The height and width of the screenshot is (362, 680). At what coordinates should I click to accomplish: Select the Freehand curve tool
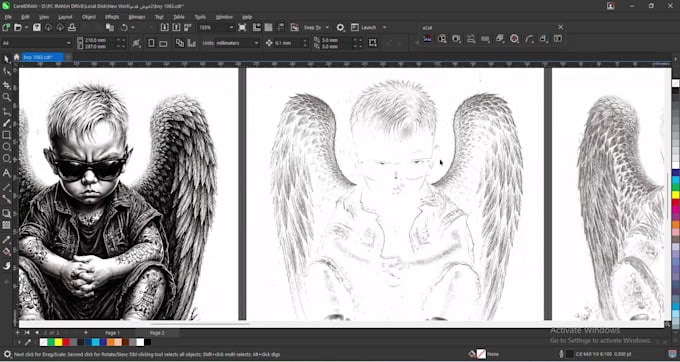pyautogui.click(x=7, y=112)
